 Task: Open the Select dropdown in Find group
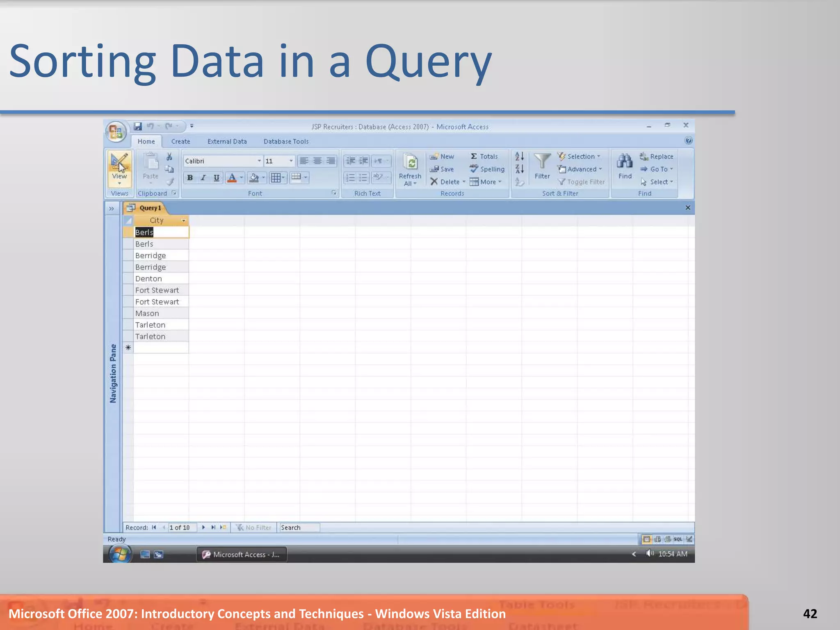point(657,182)
